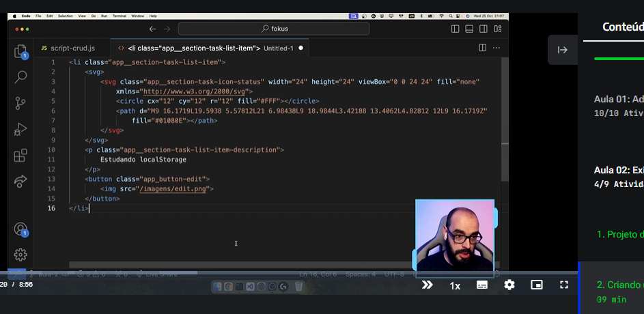Click the #01080E fill value
The width and height of the screenshot is (644, 314).
(169, 120)
